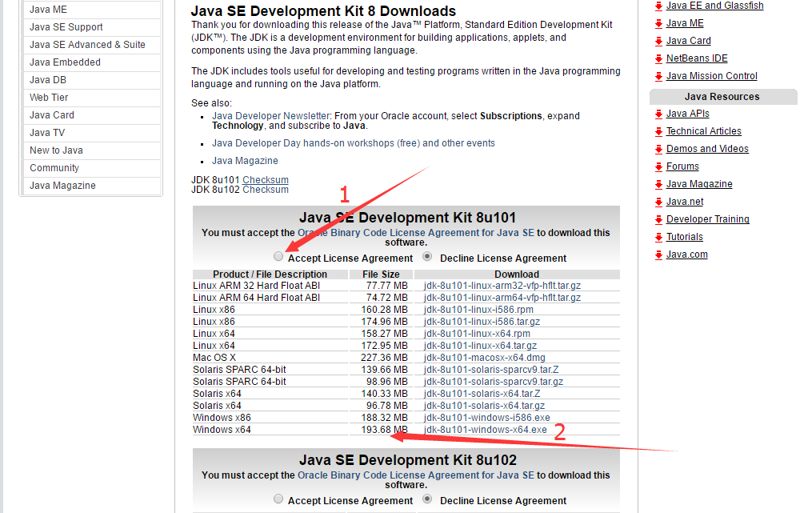Viewport: 812px width, 513px height.
Task: Open Java SE Advanced & Suite item
Action: [92, 45]
